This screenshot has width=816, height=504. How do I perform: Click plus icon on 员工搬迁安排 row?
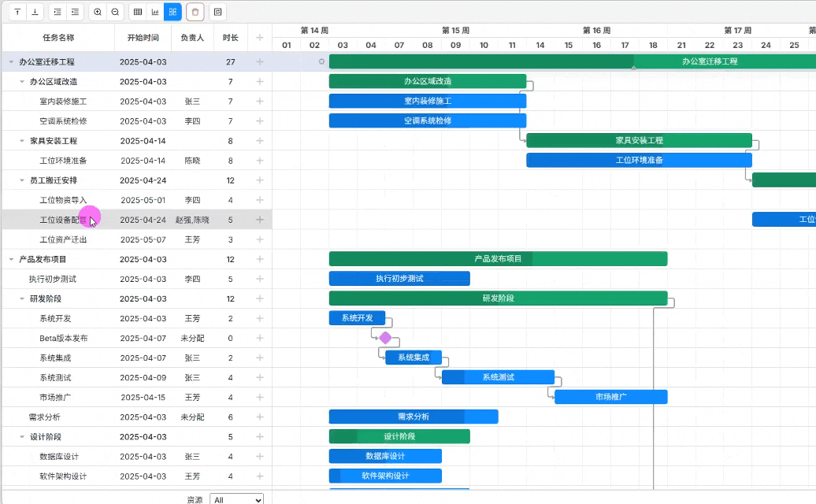260,180
